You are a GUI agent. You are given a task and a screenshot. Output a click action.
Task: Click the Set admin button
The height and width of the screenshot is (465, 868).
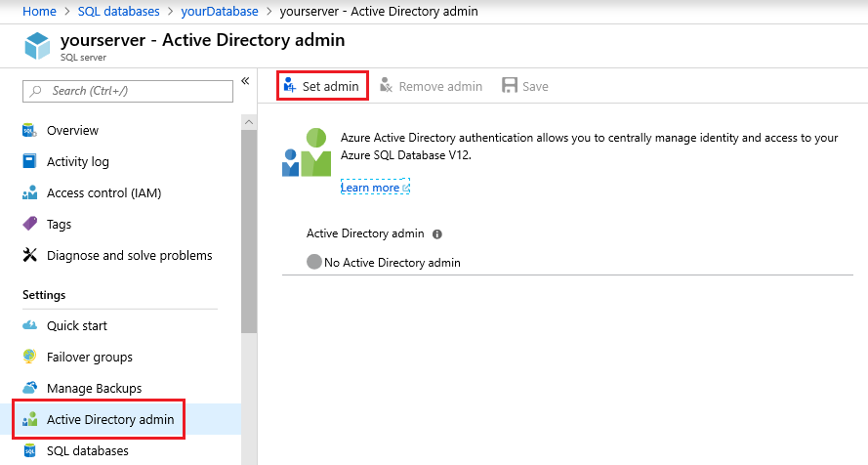tap(321, 86)
